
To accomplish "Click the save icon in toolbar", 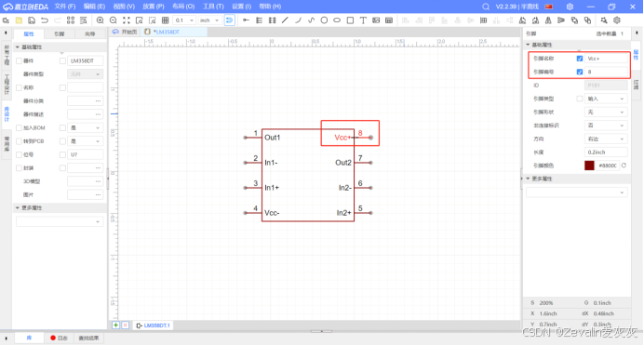I will pos(32,20).
